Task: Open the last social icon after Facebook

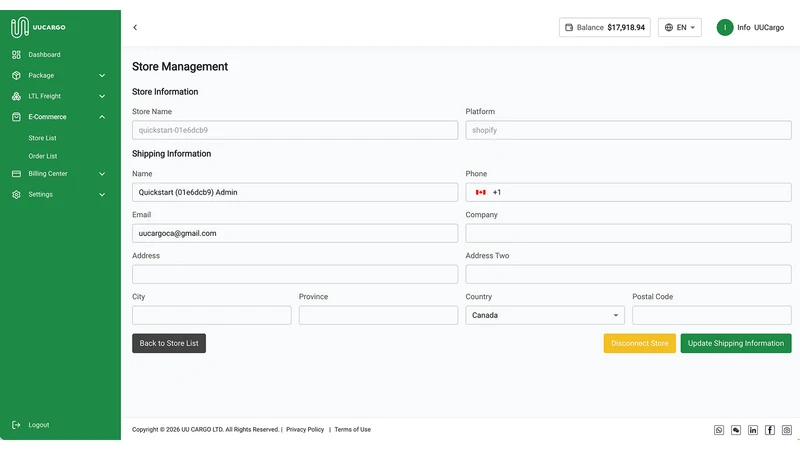Action: click(787, 430)
